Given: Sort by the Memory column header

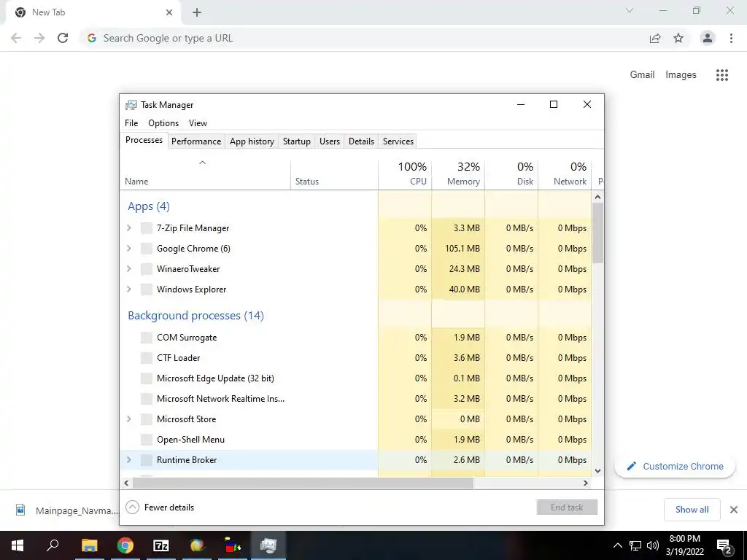Looking at the screenshot, I should (458, 174).
